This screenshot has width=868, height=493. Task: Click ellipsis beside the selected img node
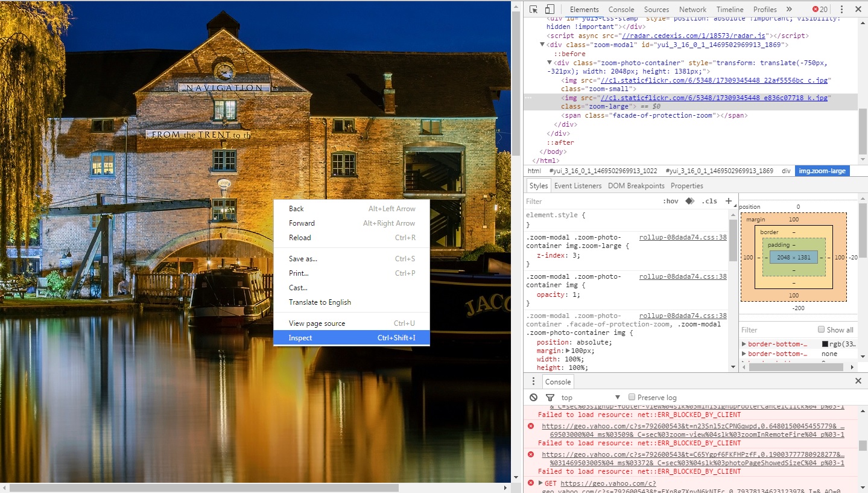pos(528,98)
